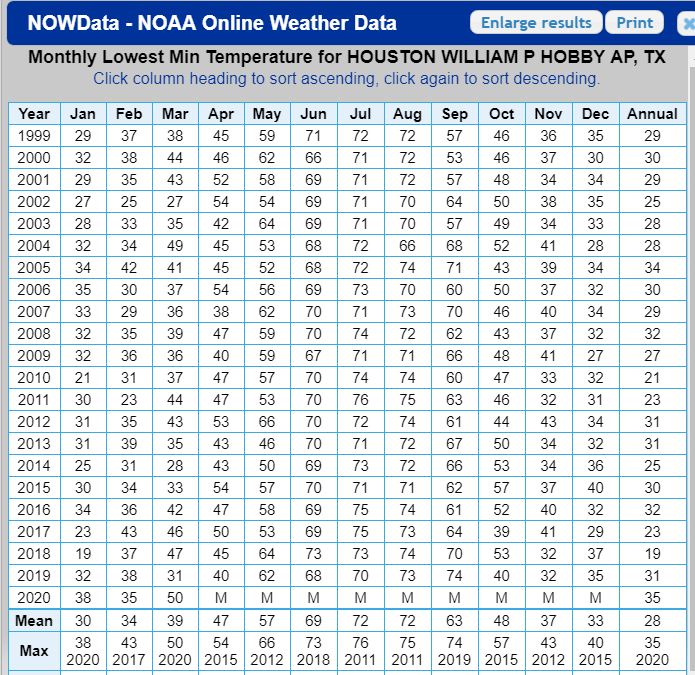Select the Apr column header

point(220,114)
